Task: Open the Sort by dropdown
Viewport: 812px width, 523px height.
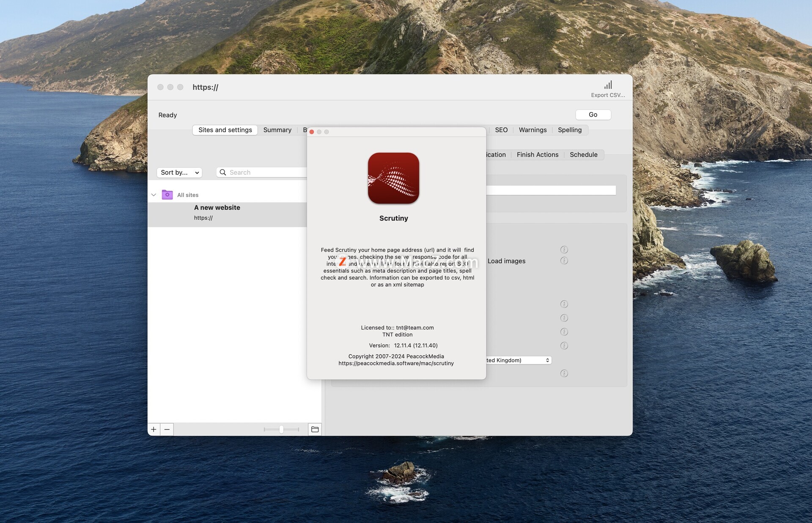Action: pos(179,172)
